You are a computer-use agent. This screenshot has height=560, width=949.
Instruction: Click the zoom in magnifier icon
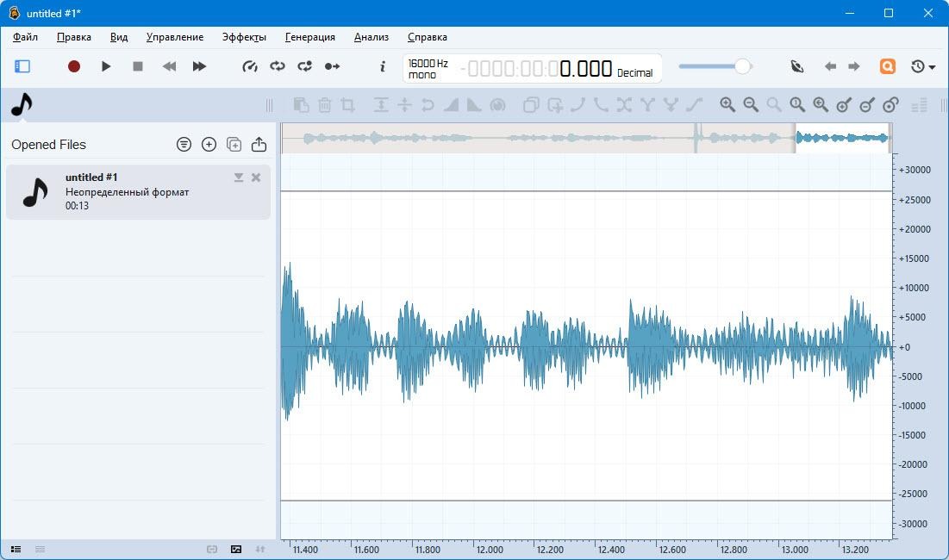[x=727, y=105]
